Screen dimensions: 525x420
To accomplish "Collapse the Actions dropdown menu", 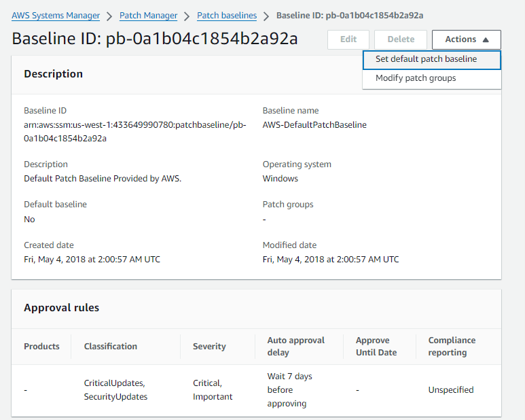I will [467, 39].
